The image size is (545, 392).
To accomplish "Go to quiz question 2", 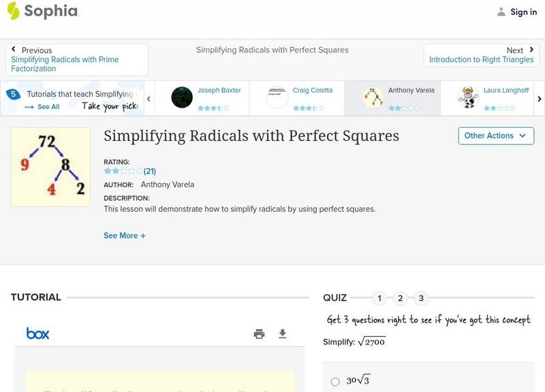I will click(401, 298).
